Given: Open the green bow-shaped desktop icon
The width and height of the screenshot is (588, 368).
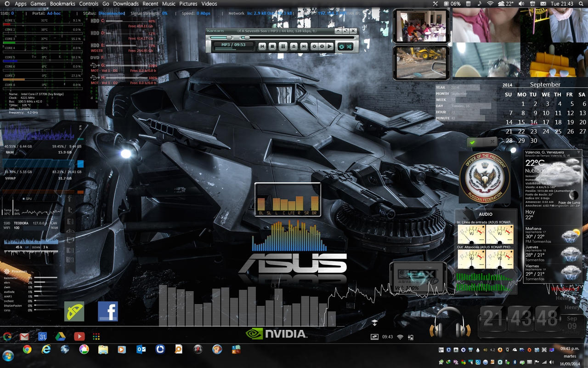Looking at the screenshot, I should [74, 311].
